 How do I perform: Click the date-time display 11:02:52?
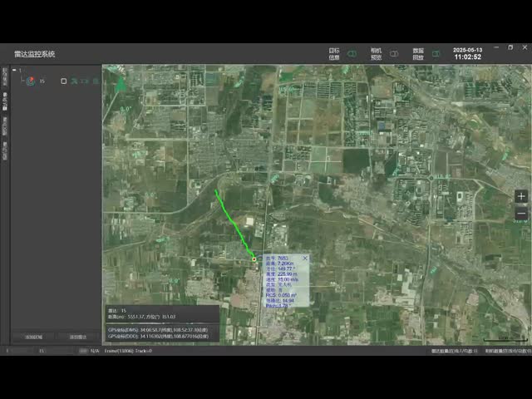pyautogui.click(x=467, y=53)
